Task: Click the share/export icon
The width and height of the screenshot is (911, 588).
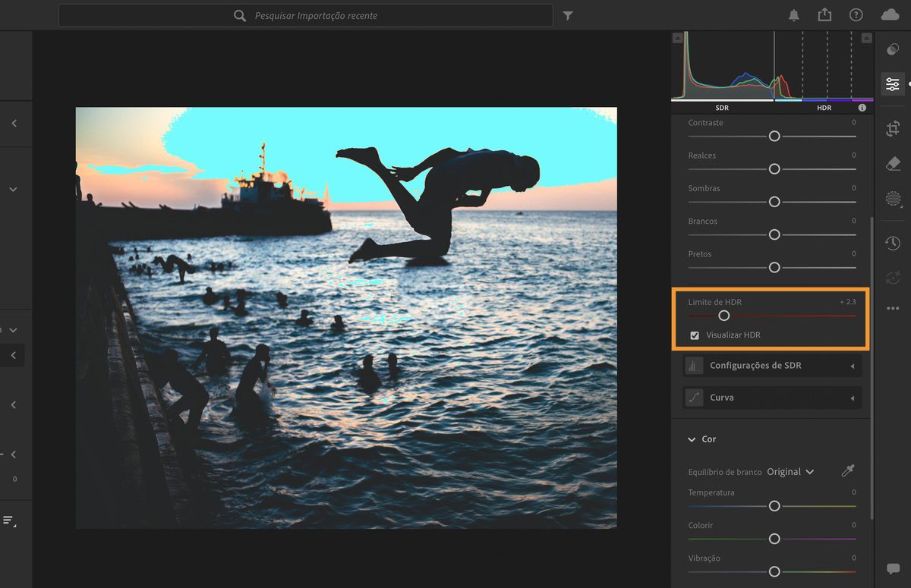Action: click(824, 16)
